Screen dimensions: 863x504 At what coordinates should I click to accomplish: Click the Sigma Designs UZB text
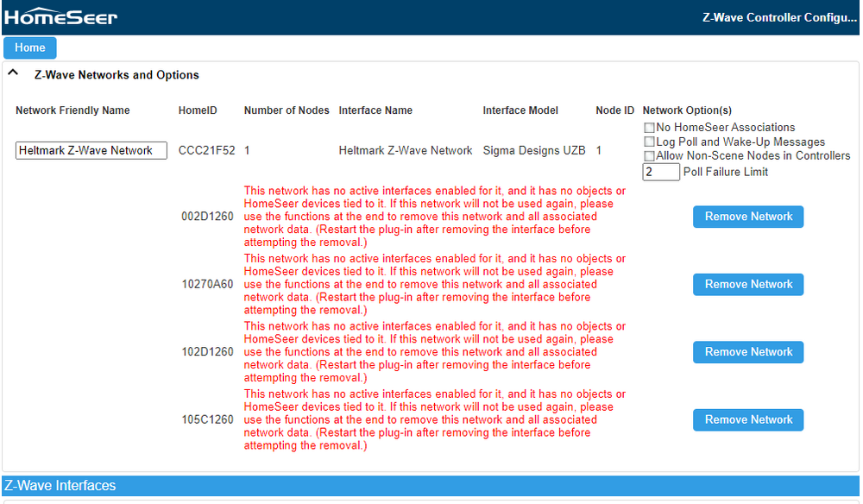534,151
